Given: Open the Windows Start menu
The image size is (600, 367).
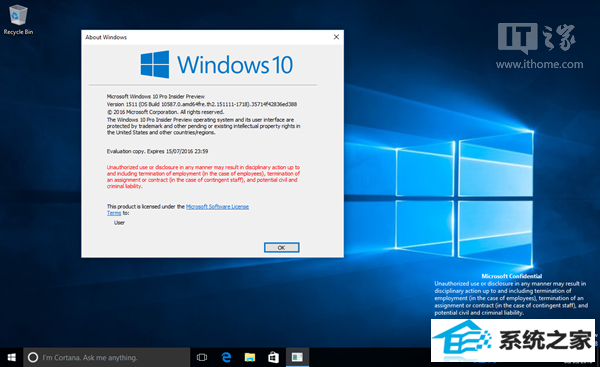Looking at the screenshot, I should point(11,357).
